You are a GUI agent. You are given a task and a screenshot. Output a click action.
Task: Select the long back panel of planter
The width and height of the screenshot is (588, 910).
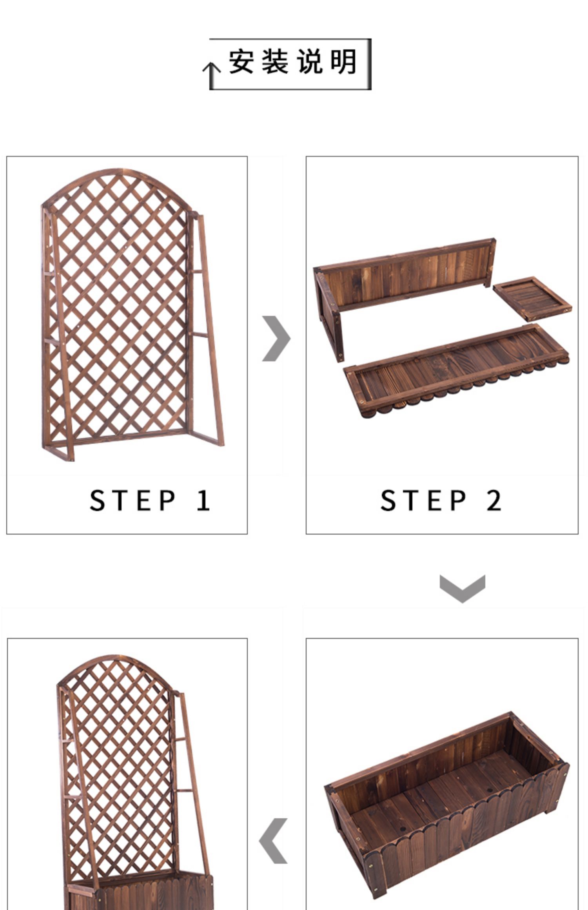(405, 299)
